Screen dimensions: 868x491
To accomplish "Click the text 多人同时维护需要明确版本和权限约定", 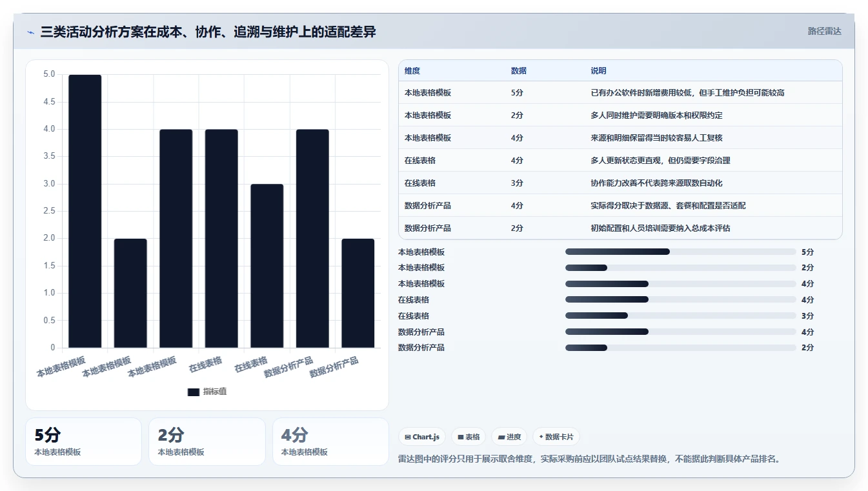I will pyautogui.click(x=656, y=115).
